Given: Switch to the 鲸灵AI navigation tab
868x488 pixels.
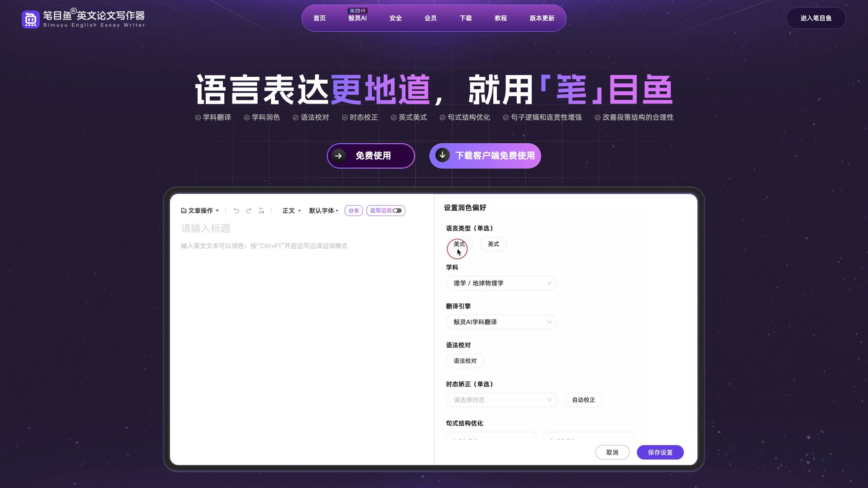Looking at the screenshot, I should pyautogui.click(x=357, y=18).
